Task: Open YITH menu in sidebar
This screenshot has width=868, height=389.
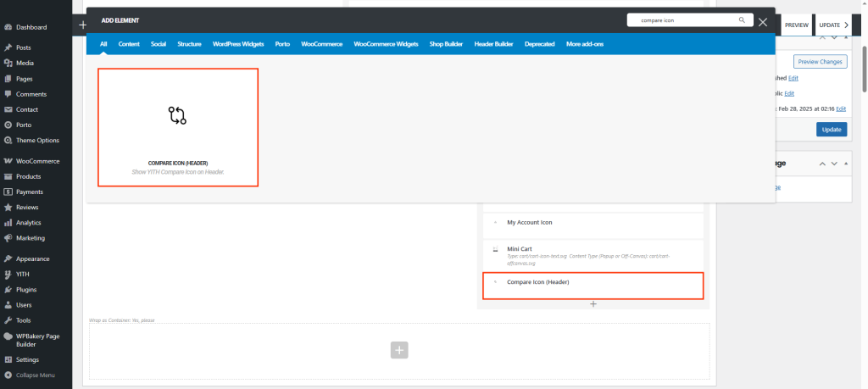Action: pyautogui.click(x=24, y=274)
